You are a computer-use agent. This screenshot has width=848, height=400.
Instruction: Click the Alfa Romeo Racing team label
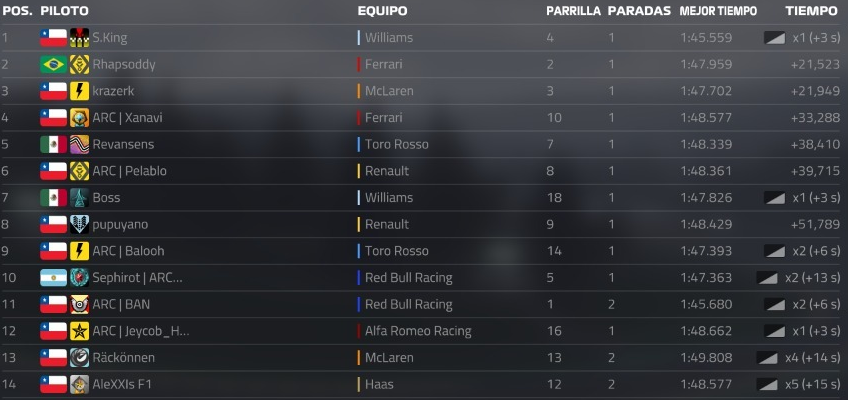pos(418,331)
